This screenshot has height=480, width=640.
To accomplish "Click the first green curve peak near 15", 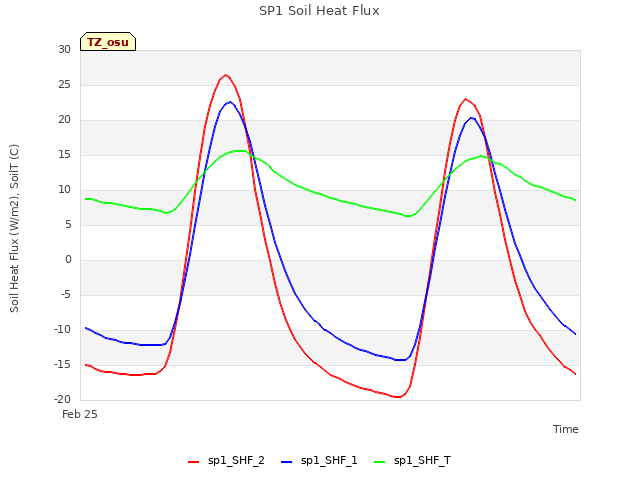I will [241, 151].
